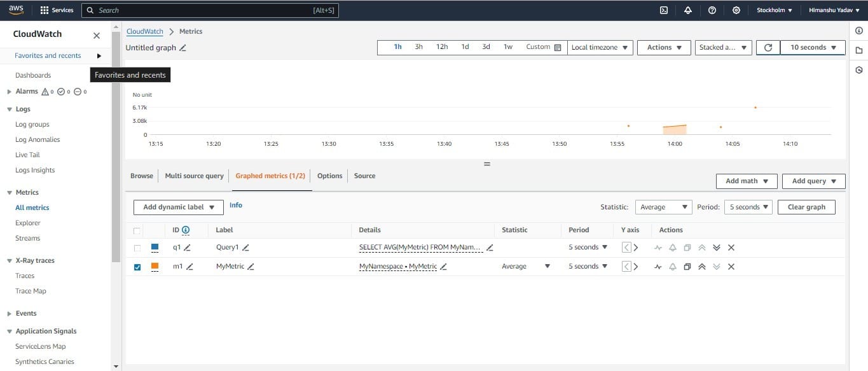Set q1 to left Y axis
The width and height of the screenshot is (868, 371).
tap(626, 248)
